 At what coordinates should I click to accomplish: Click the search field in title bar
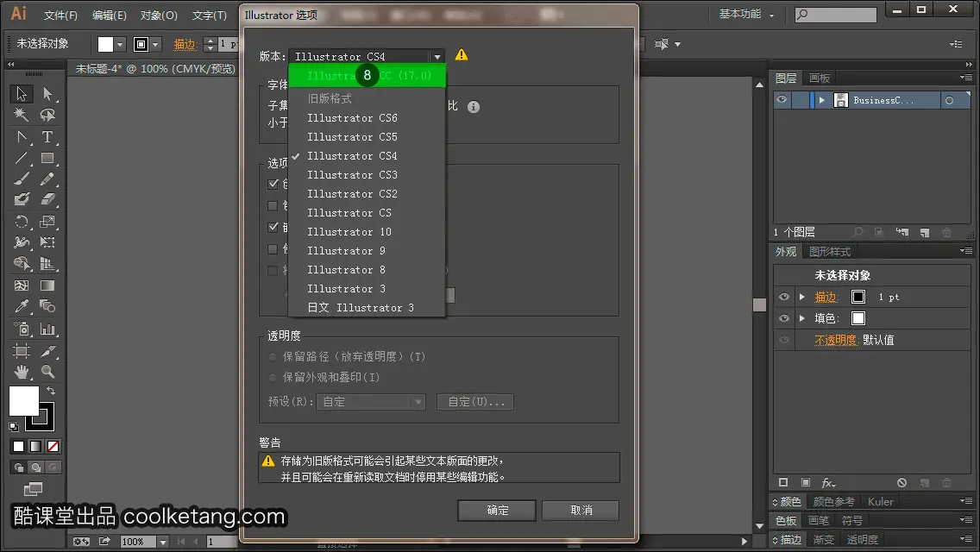coord(836,15)
